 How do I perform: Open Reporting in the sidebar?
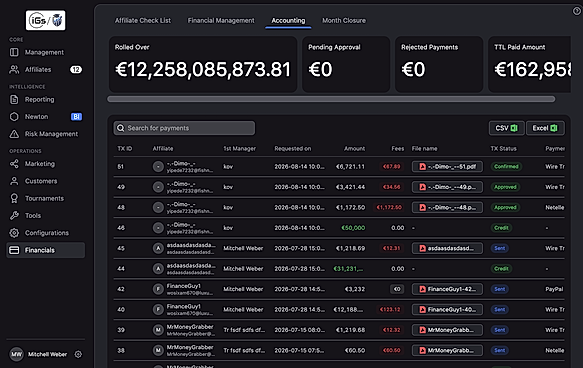point(45,99)
